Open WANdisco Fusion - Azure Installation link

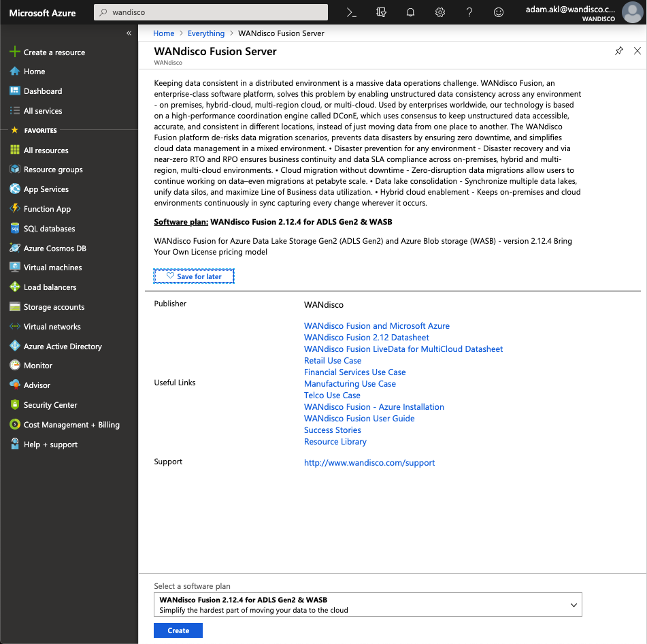pos(374,406)
